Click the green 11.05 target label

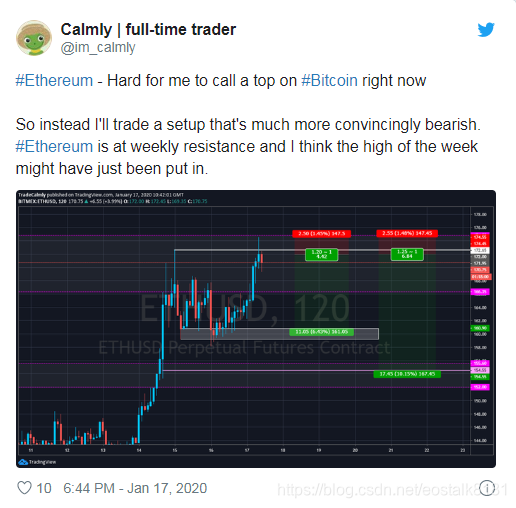[x=322, y=332]
